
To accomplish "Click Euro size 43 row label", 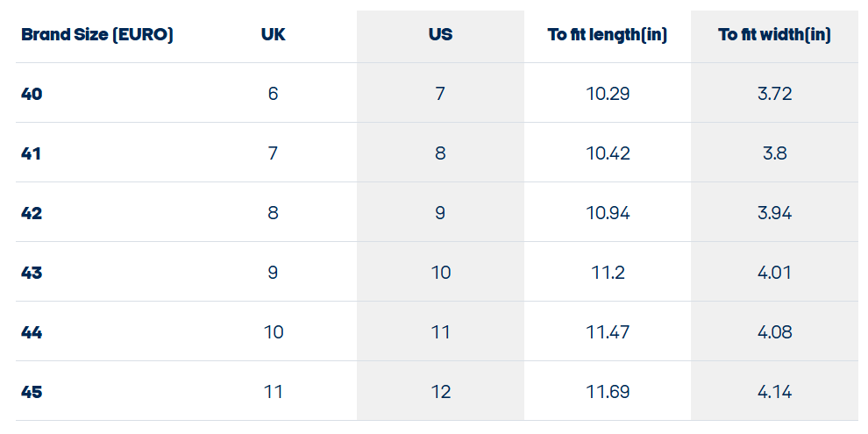I will (x=32, y=273).
